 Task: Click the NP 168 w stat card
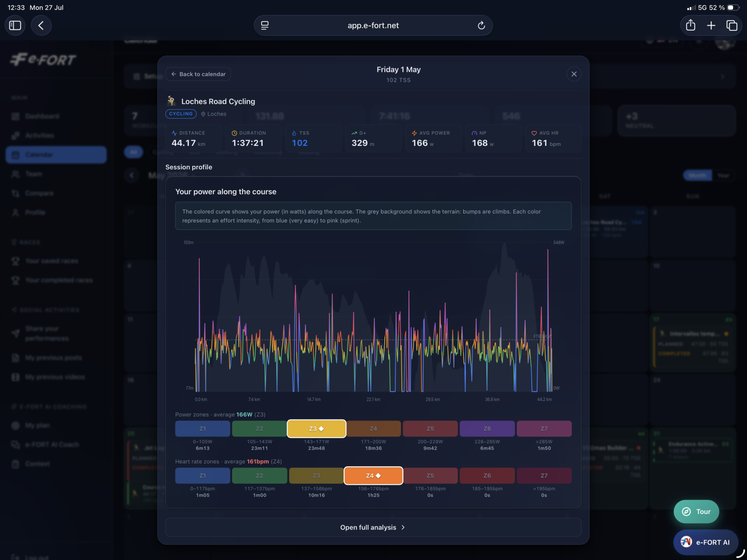coord(493,139)
